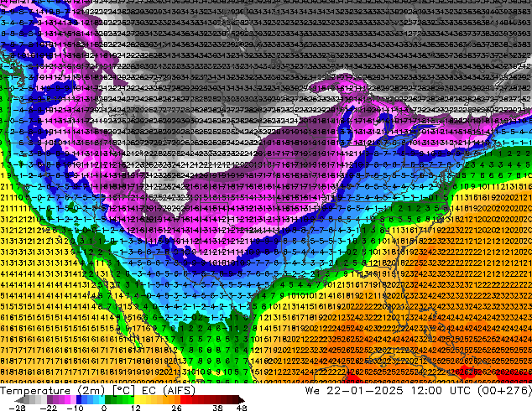Click the "EC (AIFS)" model label
This screenshot has height=411, width=532.
point(169,391)
